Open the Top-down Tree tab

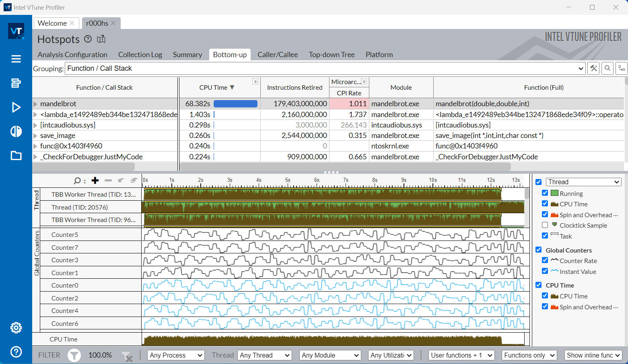pos(332,55)
